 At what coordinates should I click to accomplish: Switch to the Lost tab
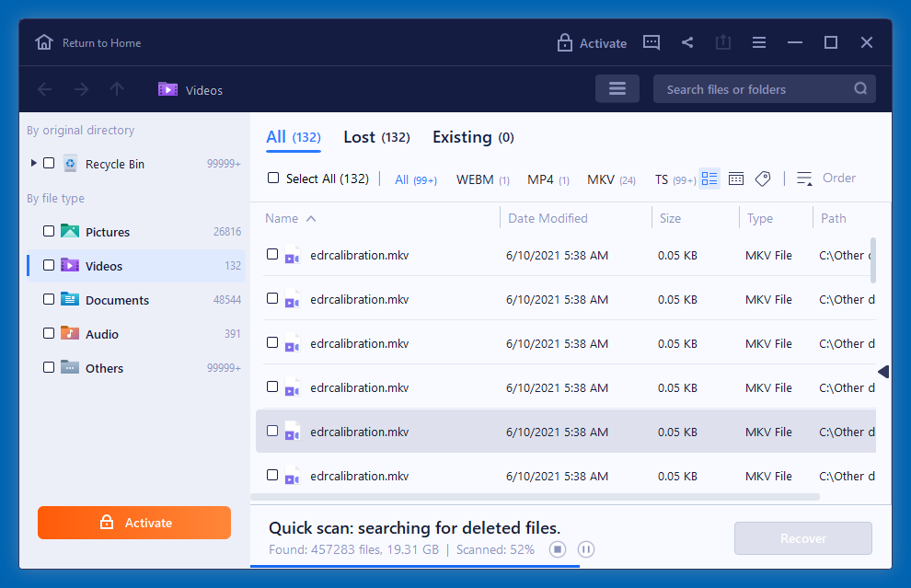(376, 136)
